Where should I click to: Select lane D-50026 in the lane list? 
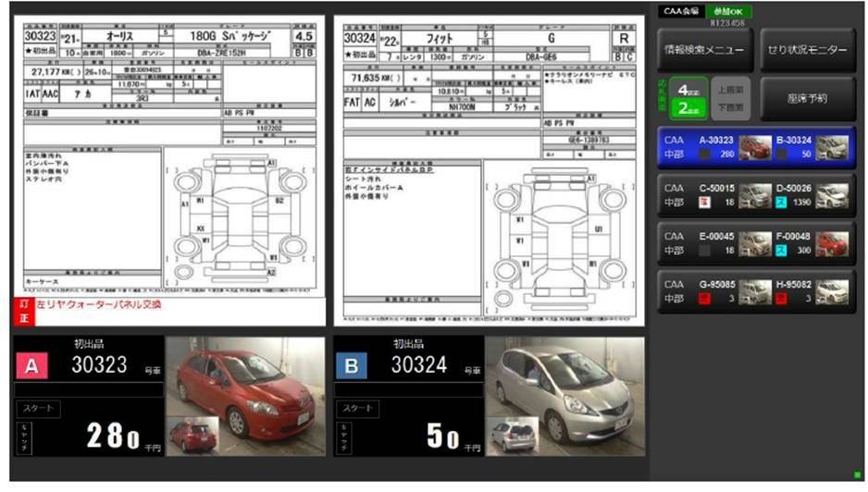tap(793, 189)
